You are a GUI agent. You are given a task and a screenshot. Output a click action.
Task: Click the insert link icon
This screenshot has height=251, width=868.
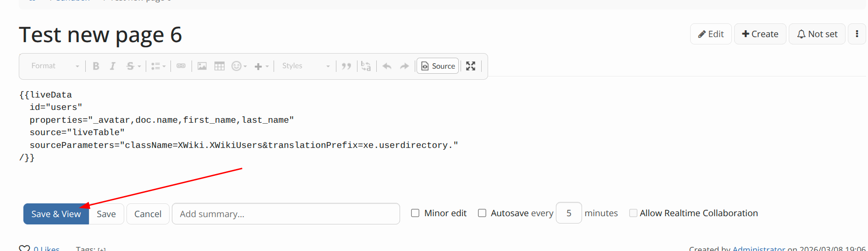coord(181,66)
